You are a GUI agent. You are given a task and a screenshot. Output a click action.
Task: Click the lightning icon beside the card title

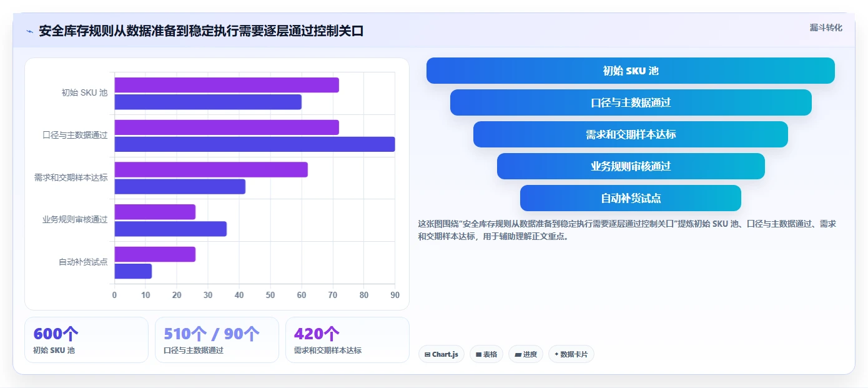pos(29,31)
